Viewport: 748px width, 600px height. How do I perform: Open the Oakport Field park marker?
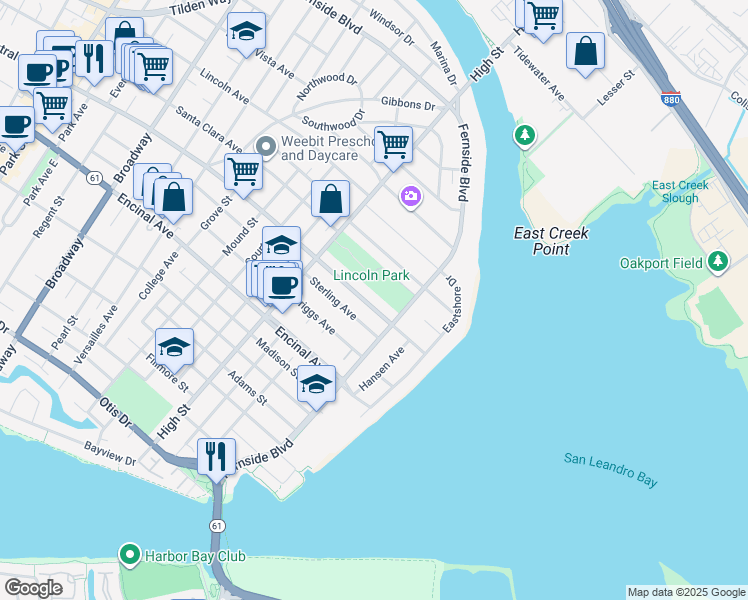[717, 262]
